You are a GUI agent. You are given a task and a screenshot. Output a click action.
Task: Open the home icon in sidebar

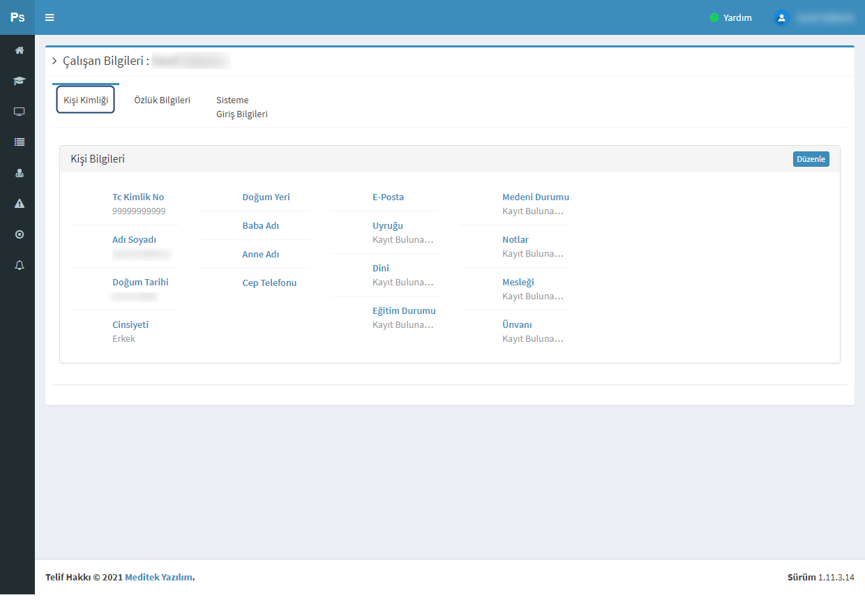point(20,50)
